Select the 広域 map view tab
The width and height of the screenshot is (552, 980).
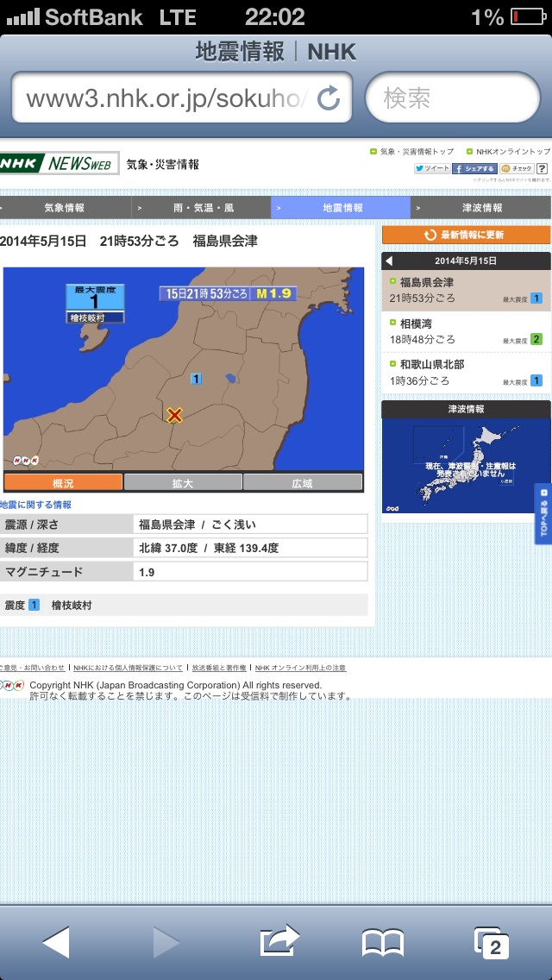(x=303, y=482)
